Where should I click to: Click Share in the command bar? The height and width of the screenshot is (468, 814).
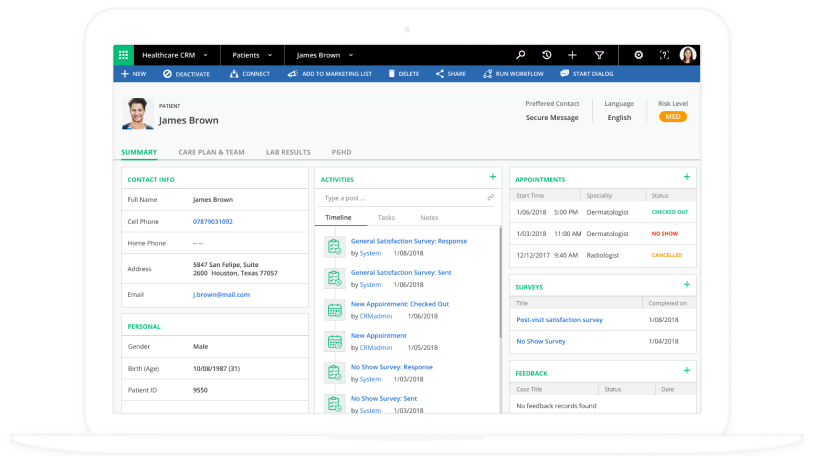451,74
